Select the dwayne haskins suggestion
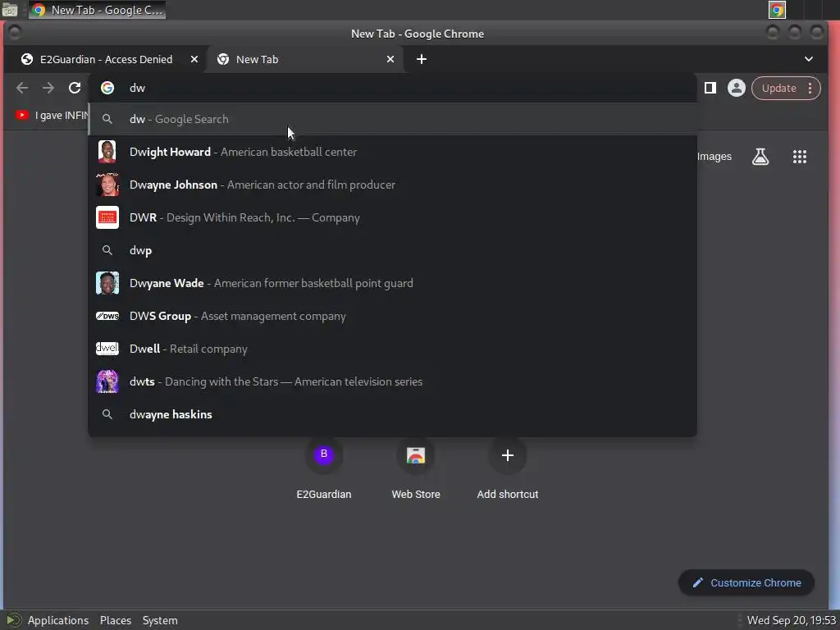This screenshot has height=630, width=840. click(392, 414)
